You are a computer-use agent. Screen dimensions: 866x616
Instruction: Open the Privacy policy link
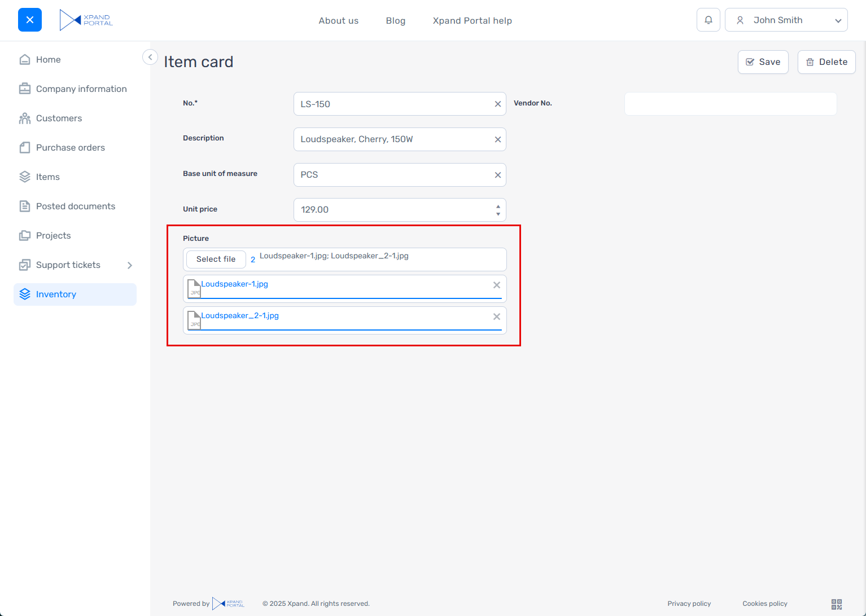click(x=689, y=604)
